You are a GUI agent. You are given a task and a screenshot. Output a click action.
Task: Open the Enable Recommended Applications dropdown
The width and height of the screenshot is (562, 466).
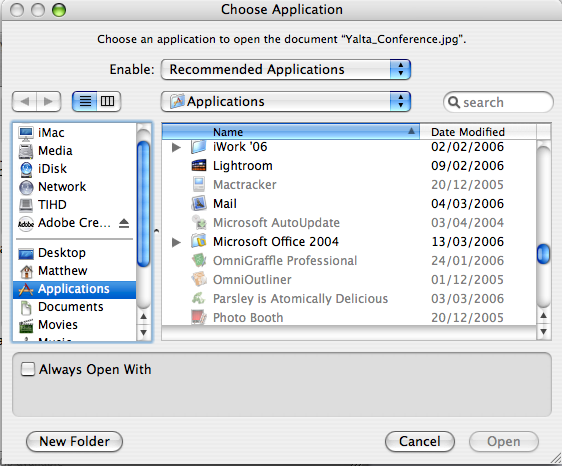[x=286, y=69]
